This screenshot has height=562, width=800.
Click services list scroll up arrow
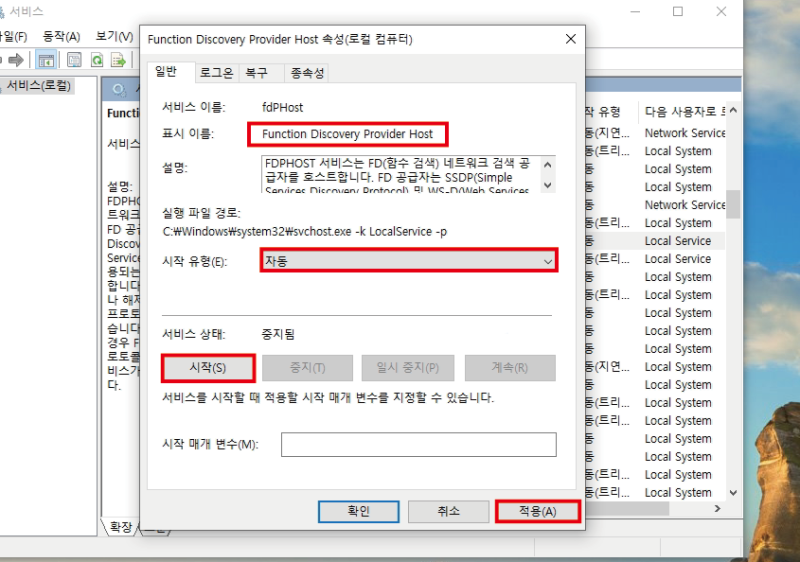[x=733, y=110]
